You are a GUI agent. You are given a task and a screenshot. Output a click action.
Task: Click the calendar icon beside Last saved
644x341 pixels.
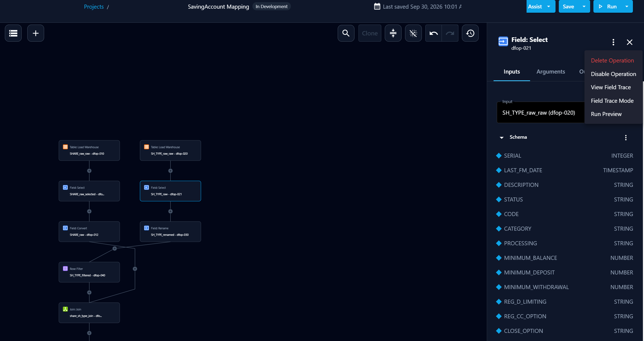377,6
